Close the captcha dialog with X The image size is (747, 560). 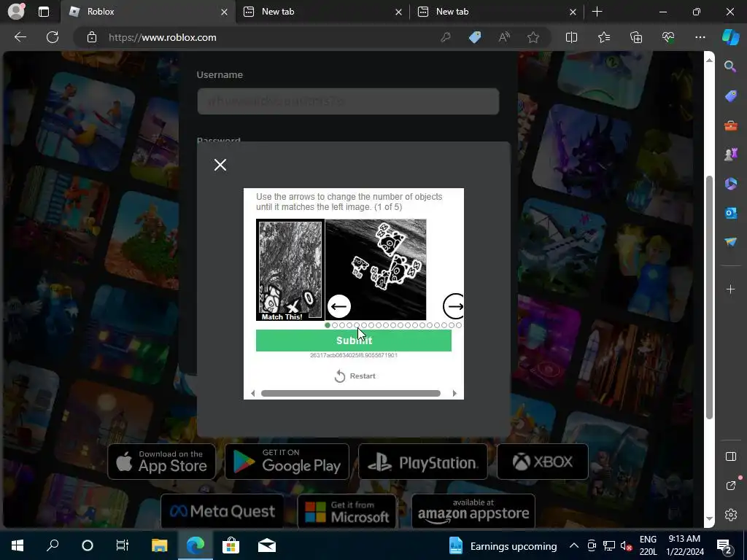[220, 165]
